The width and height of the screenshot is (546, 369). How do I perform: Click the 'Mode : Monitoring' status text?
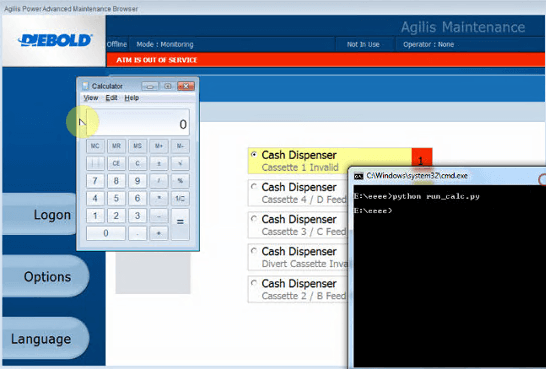pos(165,45)
